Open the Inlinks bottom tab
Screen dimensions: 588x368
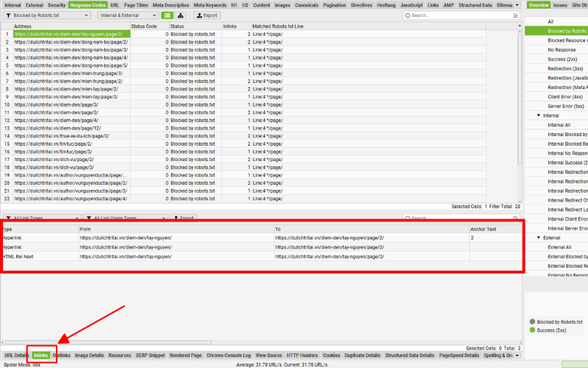coord(41,355)
